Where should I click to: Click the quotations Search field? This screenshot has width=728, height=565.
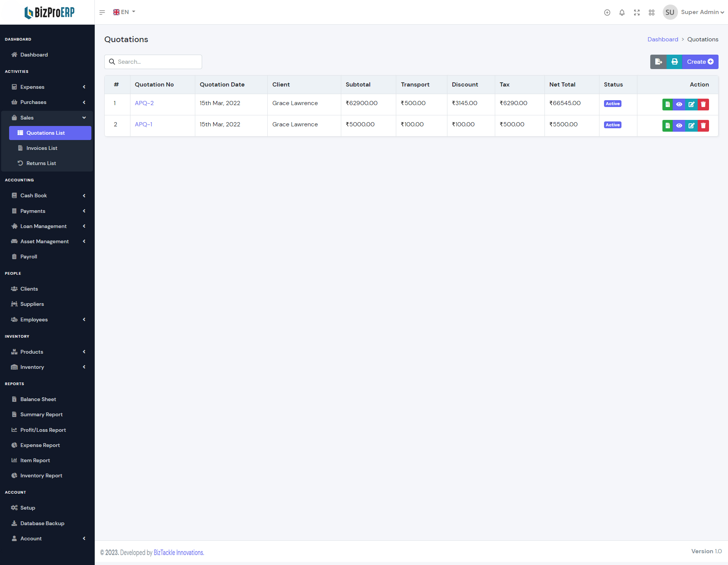tap(153, 62)
